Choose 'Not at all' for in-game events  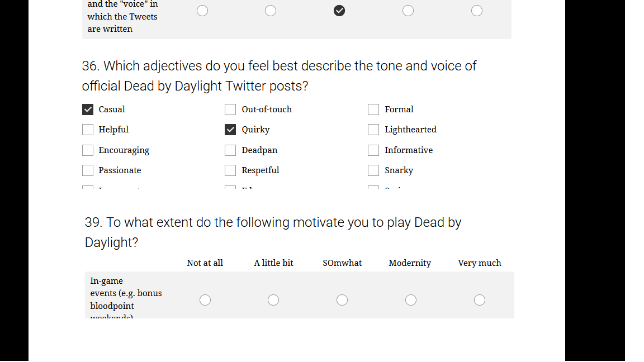pos(205,301)
